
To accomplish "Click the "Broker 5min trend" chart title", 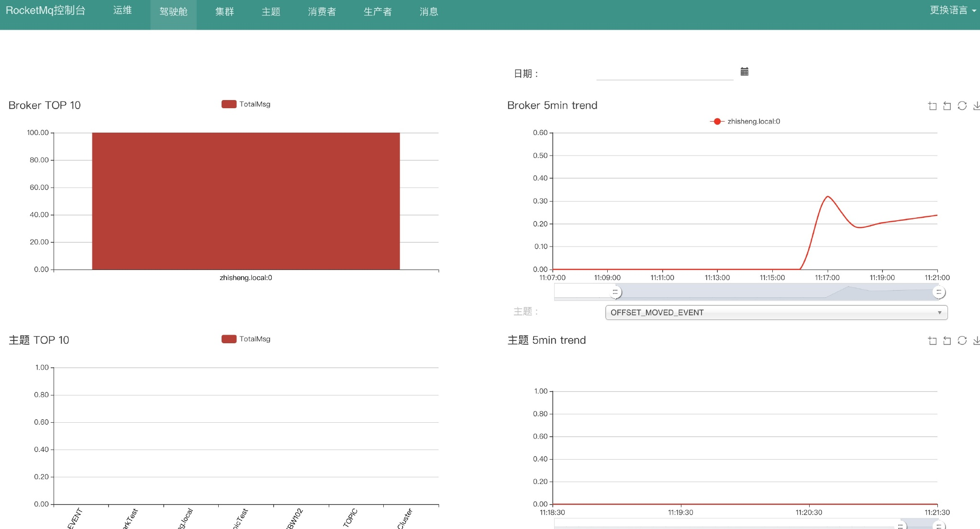I will tap(552, 105).
